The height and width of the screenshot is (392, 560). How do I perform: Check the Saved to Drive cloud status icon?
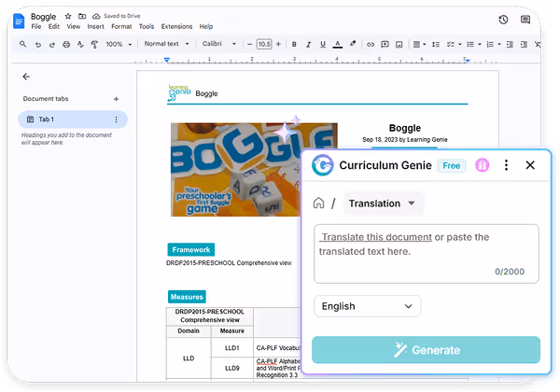pos(96,16)
